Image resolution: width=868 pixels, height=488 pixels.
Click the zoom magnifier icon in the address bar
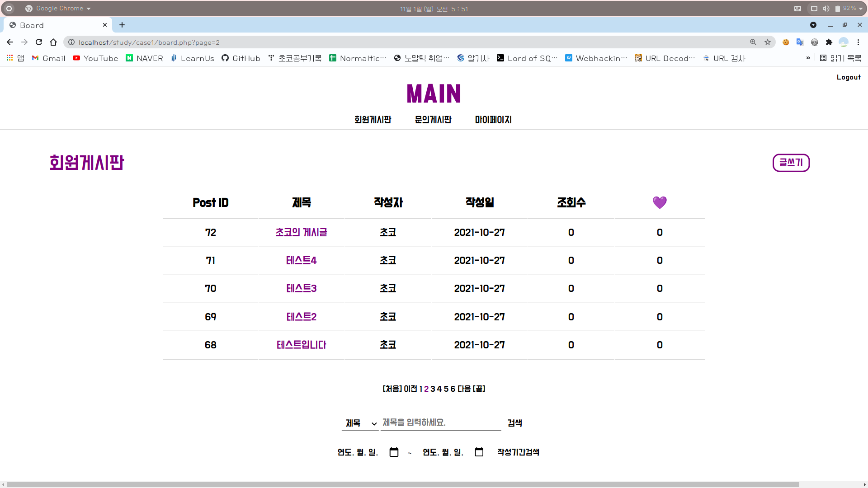753,42
